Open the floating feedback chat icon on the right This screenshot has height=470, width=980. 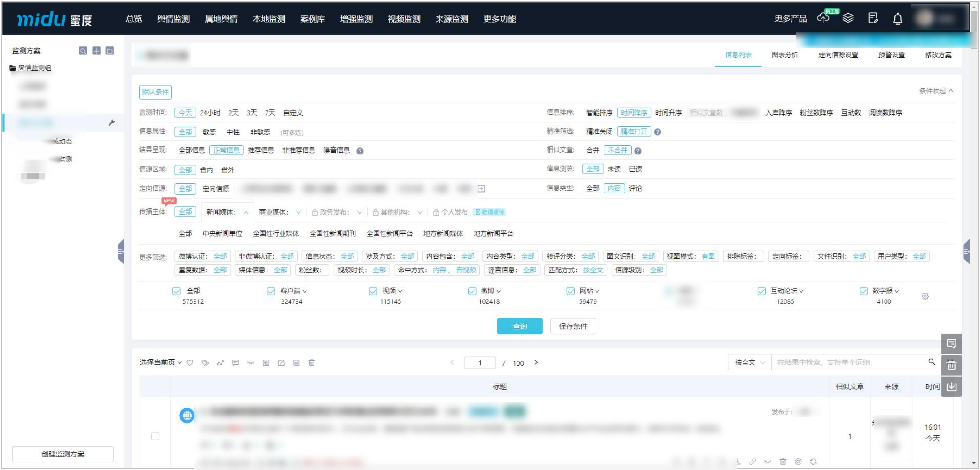(951, 344)
